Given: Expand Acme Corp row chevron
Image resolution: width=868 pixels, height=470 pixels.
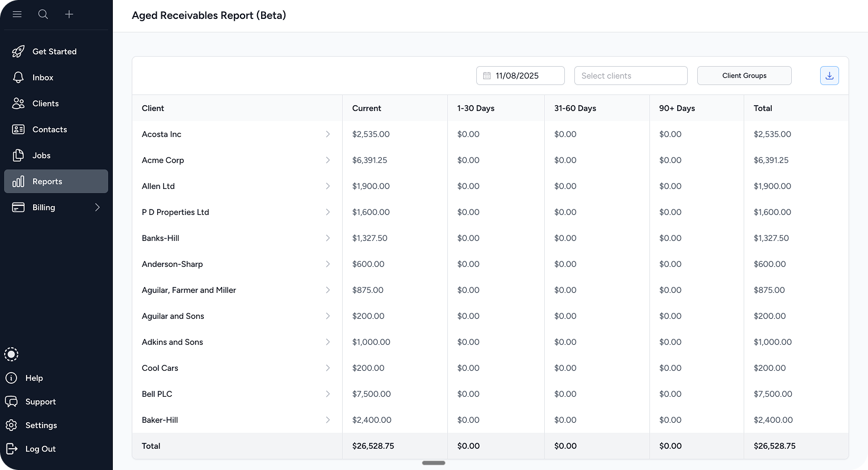Looking at the screenshot, I should click(x=328, y=160).
